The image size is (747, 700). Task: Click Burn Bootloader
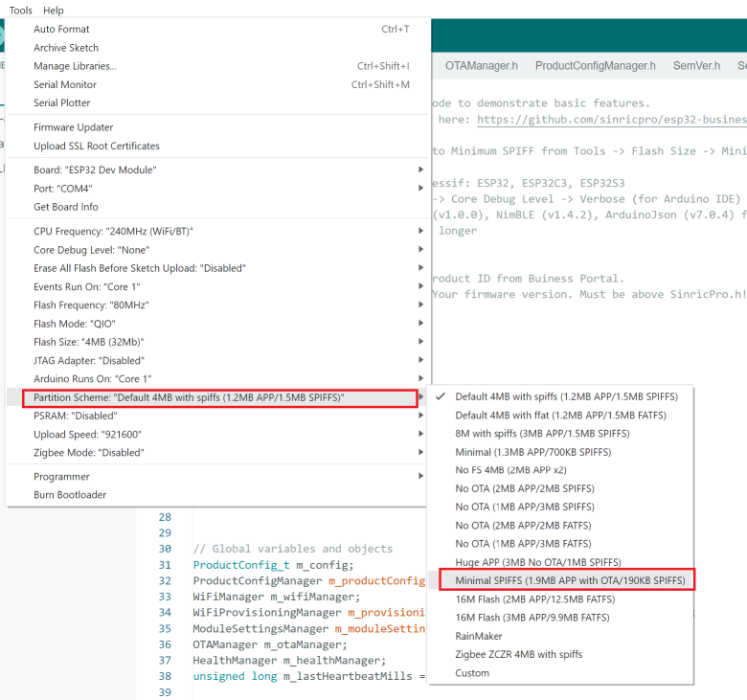[217, 495]
